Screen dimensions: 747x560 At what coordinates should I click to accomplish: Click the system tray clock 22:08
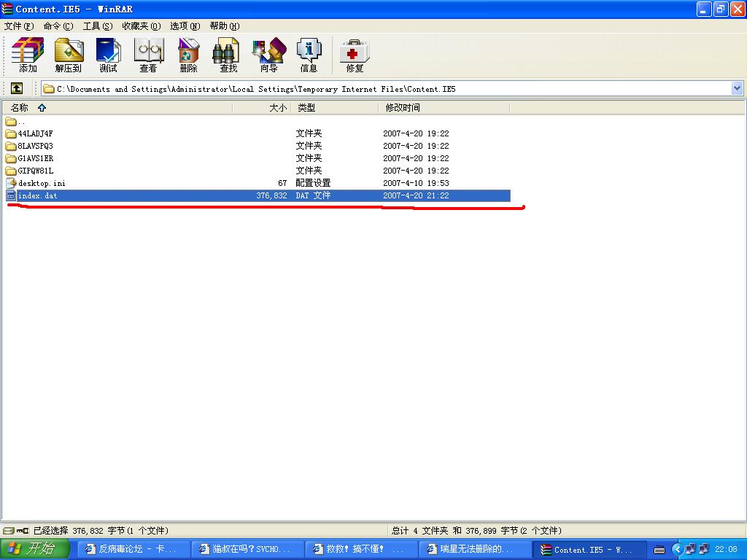coord(726,550)
